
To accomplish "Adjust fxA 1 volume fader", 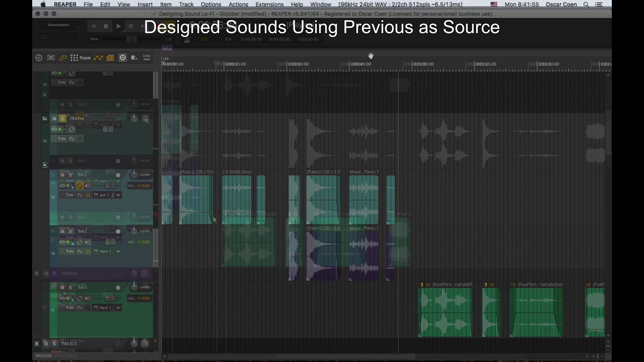I will (110, 186).
